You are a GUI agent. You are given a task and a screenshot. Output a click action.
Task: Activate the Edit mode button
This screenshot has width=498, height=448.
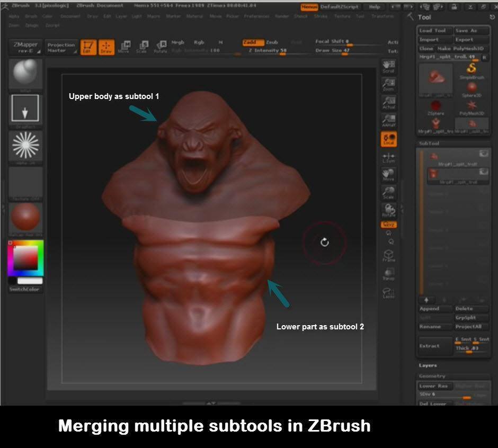[88, 47]
